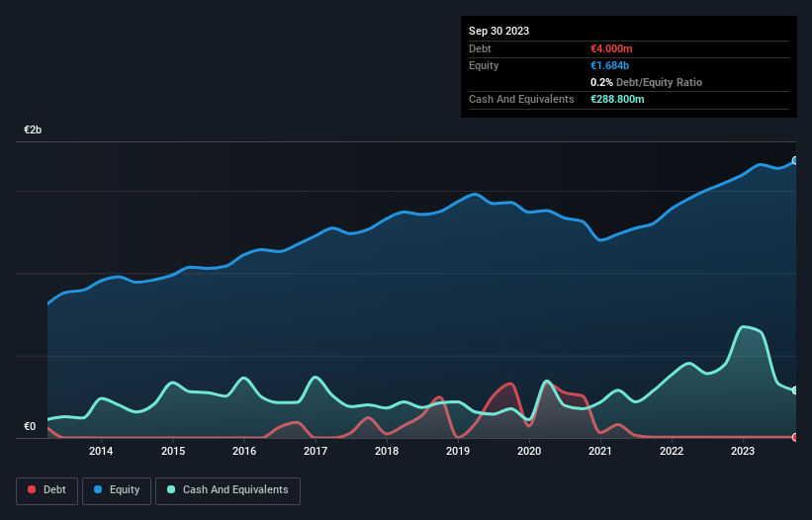Click the €0 y-axis label
This screenshot has height=520, width=812.
tap(30, 427)
